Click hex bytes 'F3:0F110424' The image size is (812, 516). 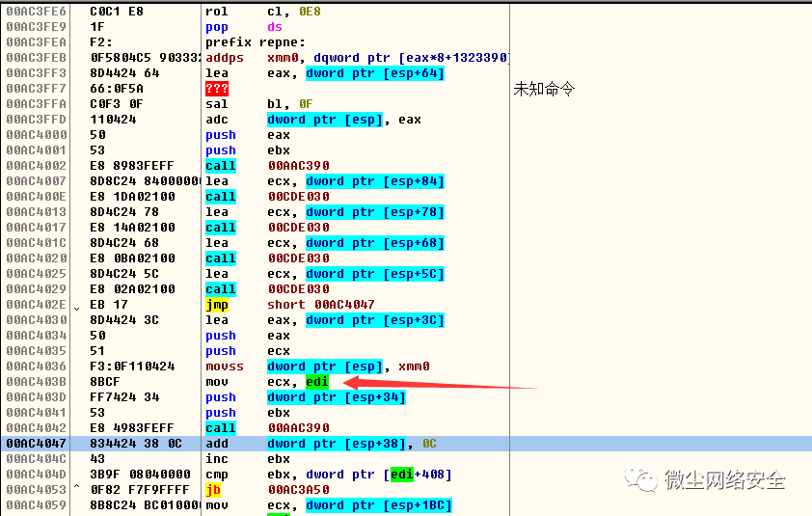[132, 367]
